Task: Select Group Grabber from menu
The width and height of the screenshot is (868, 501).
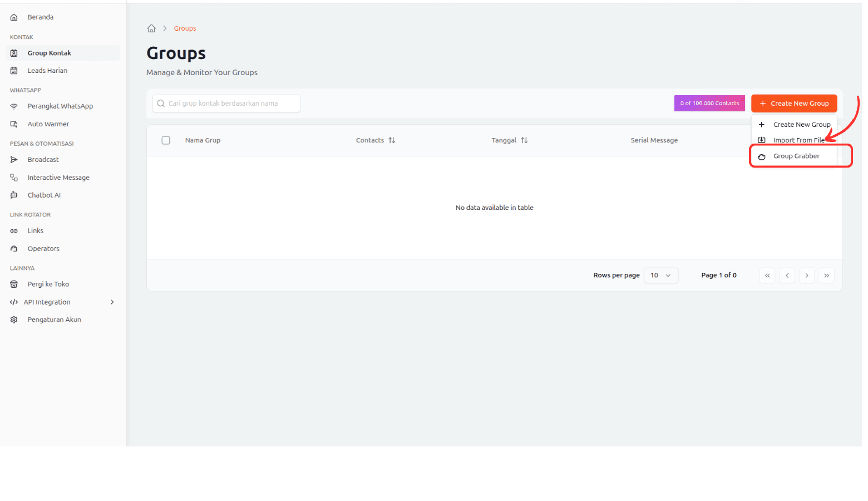Action: pos(796,156)
